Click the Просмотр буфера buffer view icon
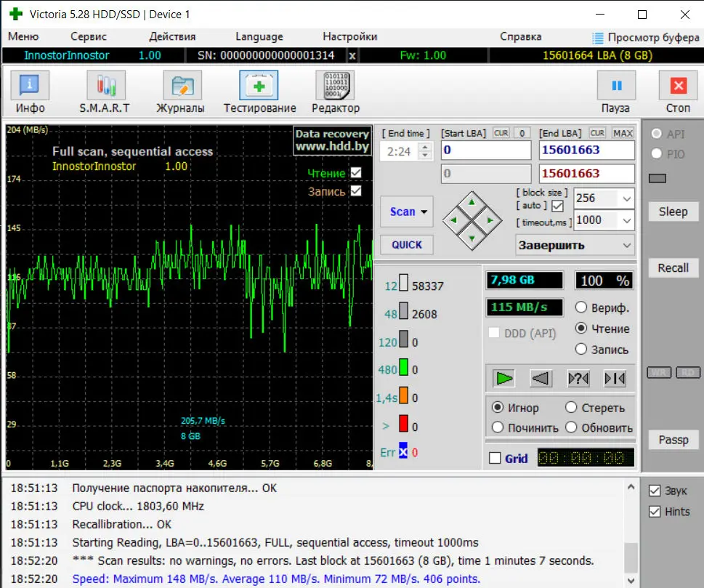 pyautogui.click(x=598, y=38)
